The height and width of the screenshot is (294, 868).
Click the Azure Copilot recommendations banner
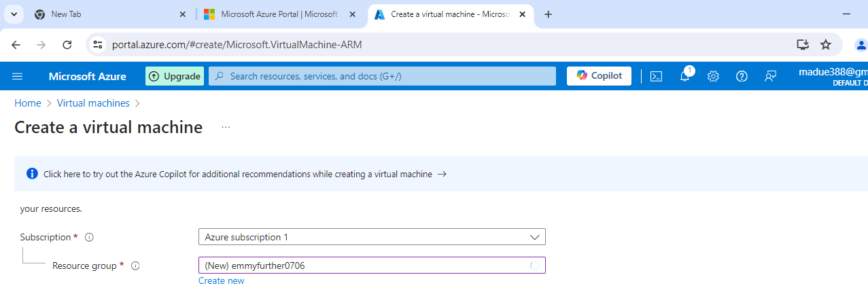pos(441,174)
